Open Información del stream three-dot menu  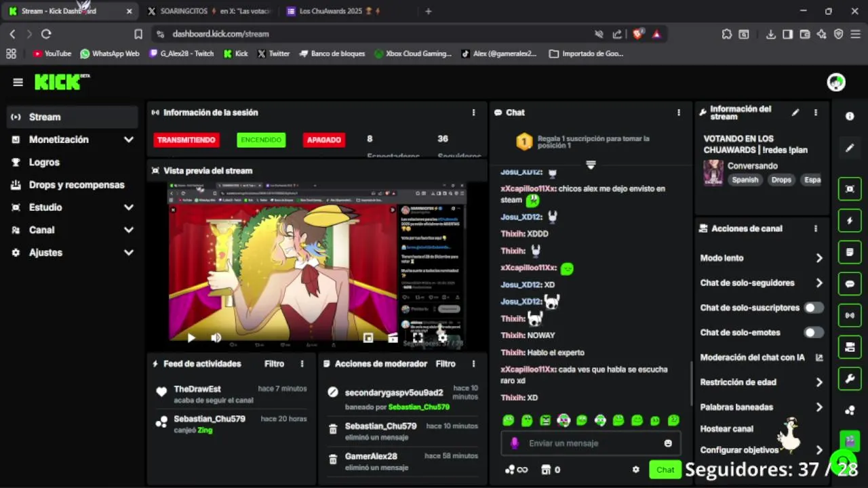[x=816, y=113]
